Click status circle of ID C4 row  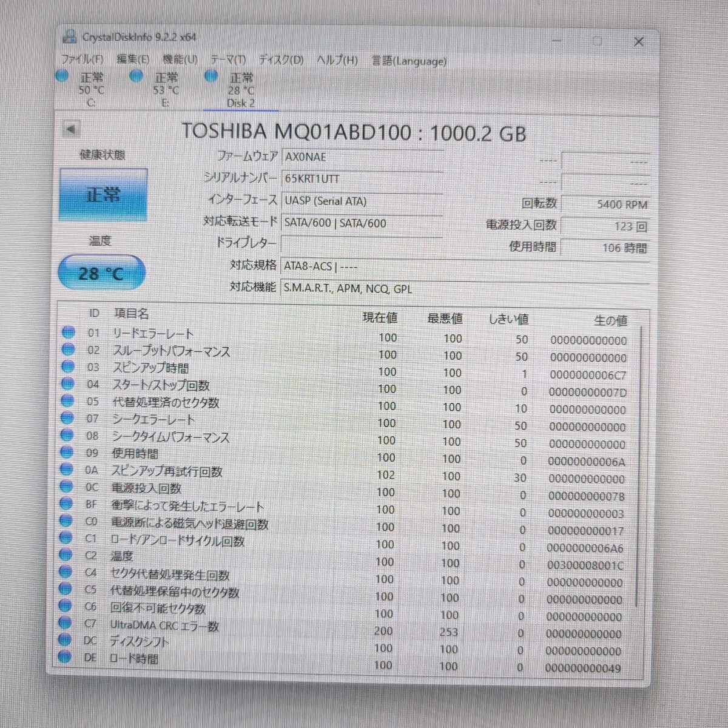pos(66,571)
